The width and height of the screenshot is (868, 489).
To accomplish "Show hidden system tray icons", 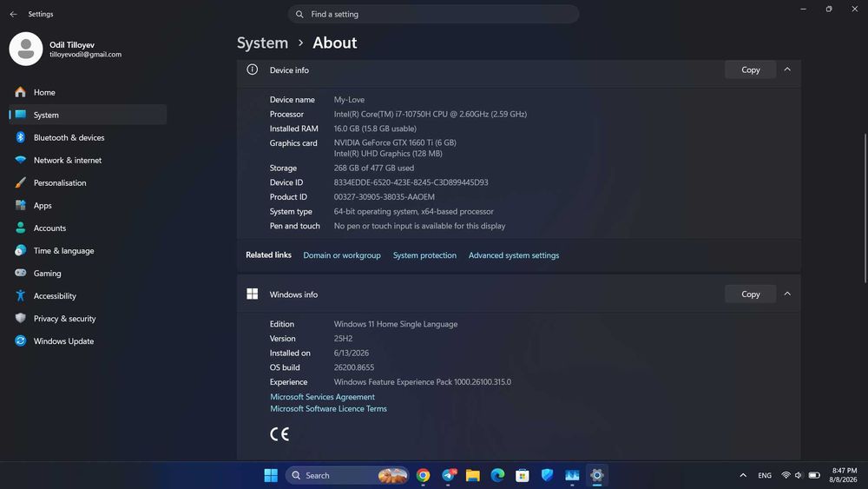I will coord(743,475).
